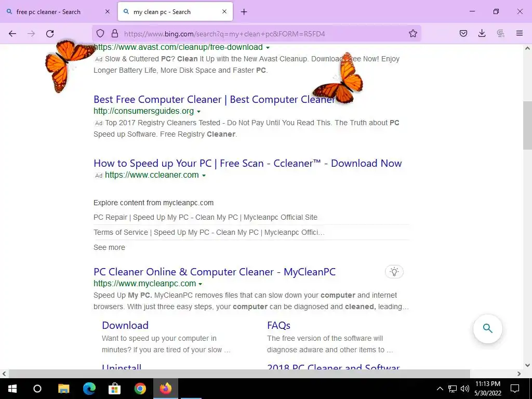Click the network tray icon
Image resolution: width=532 pixels, height=399 pixels.
coord(453,389)
